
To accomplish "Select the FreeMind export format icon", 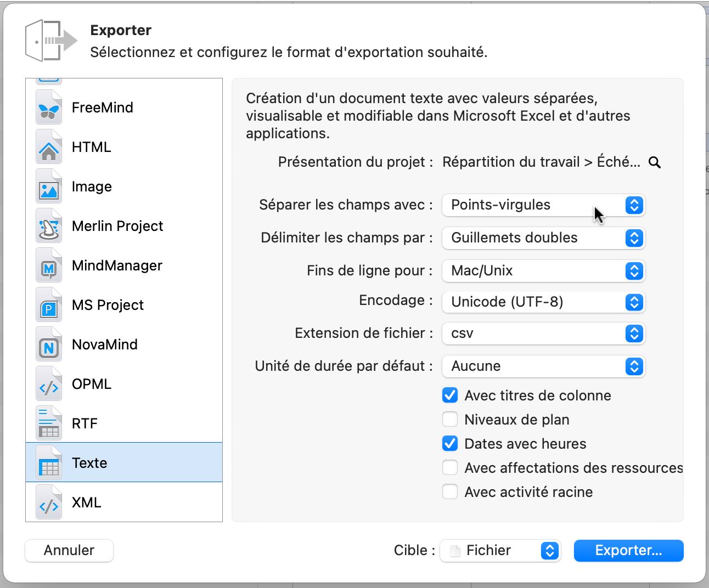I will (48, 107).
